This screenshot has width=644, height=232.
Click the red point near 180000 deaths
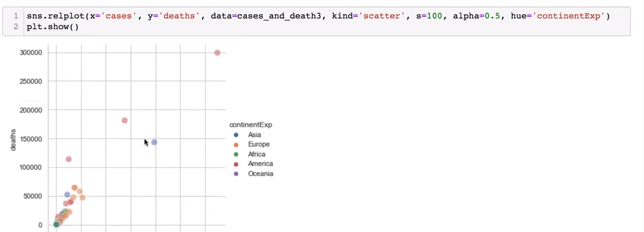click(125, 120)
